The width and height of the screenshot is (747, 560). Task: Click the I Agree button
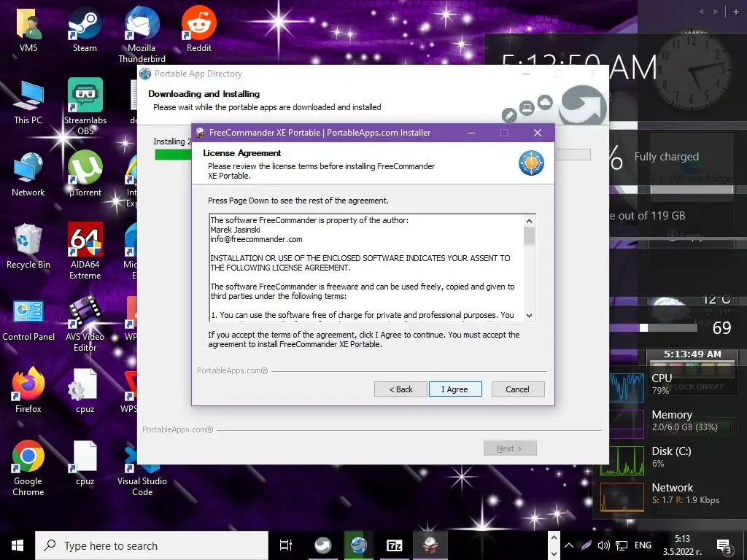(x=455, y=389)
